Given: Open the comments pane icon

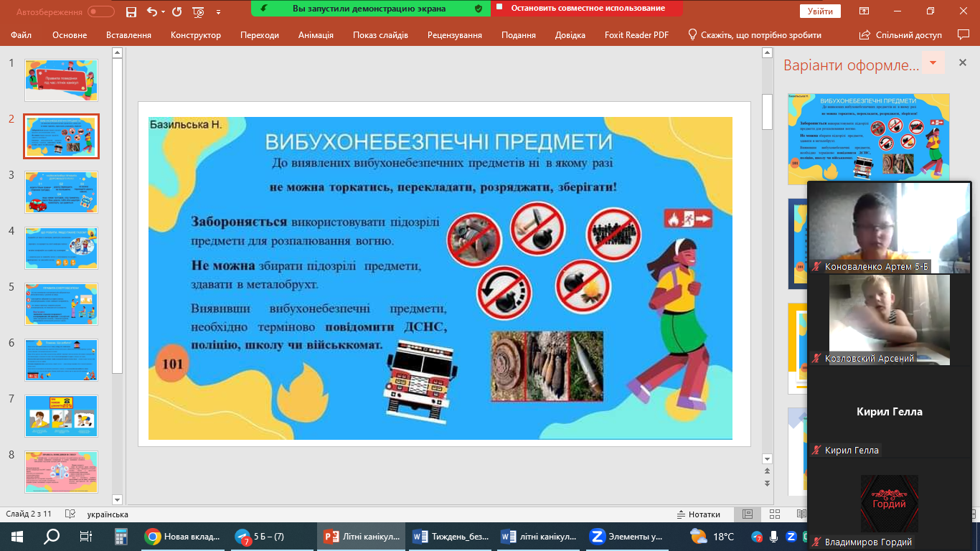Looking at the screenshot, I should click(x=963, y=34).
